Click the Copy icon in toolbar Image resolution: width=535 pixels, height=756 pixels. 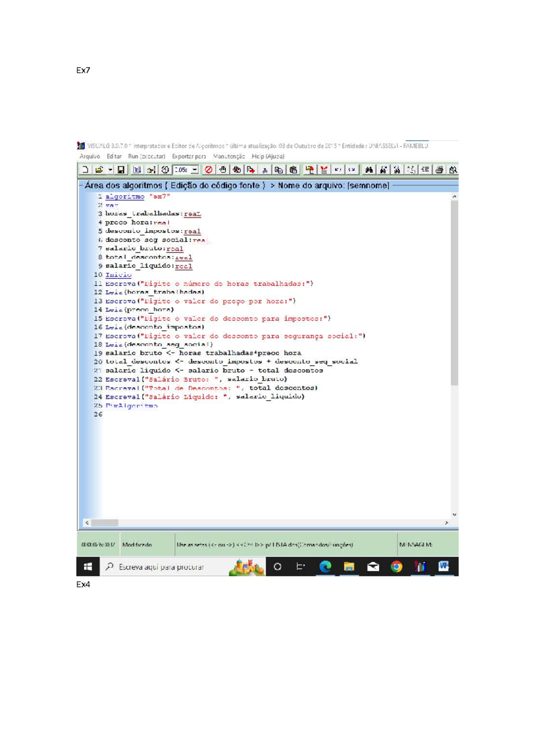click(279, 170)
